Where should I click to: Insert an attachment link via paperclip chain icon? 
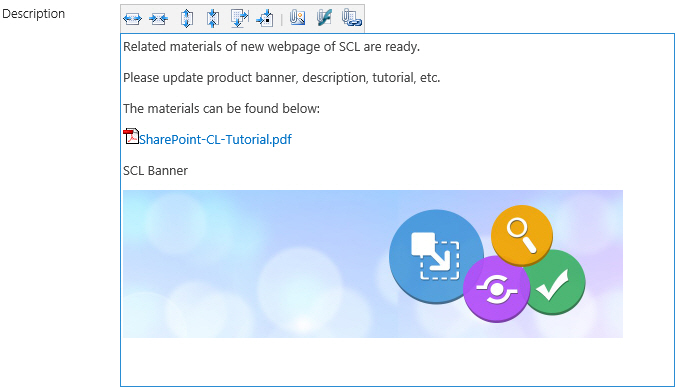(351, 18)
